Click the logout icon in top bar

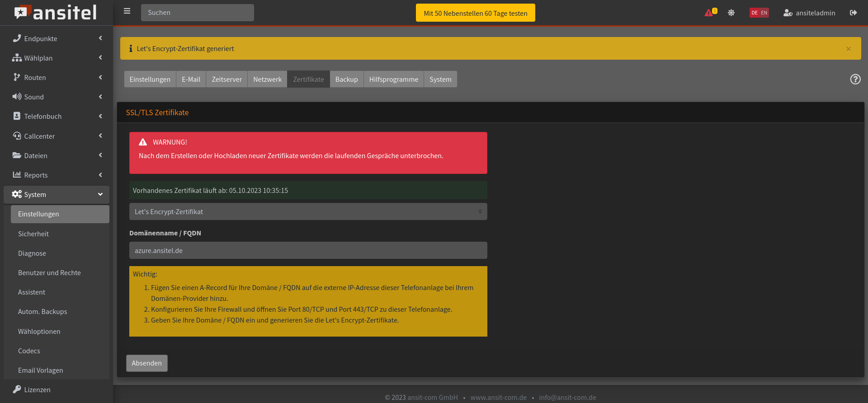point(853,13)
